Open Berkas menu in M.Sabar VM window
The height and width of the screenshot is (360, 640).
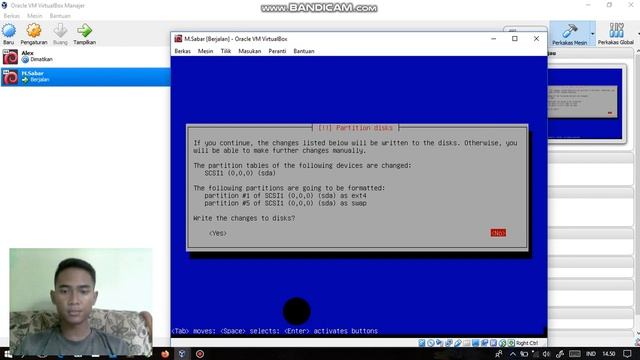182,51
